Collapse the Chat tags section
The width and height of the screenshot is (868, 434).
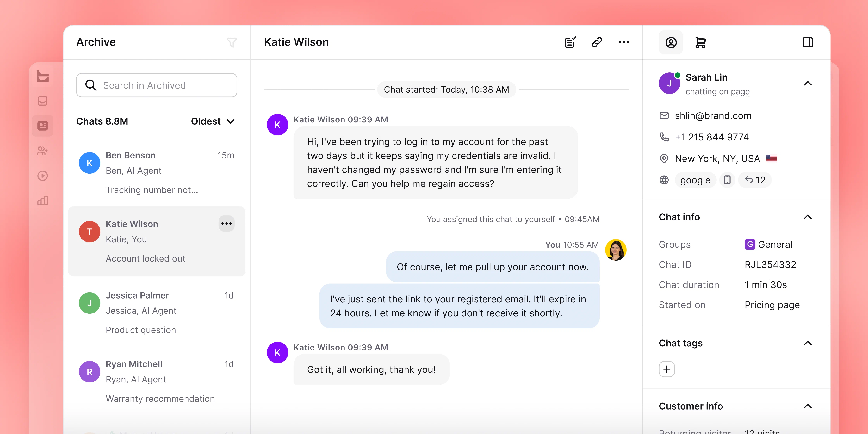(x=808, y=343)
